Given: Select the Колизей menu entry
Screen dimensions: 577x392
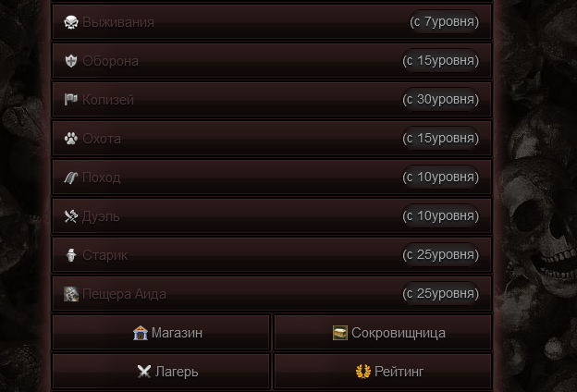Looking at the screenshot, I should point(272,100).
